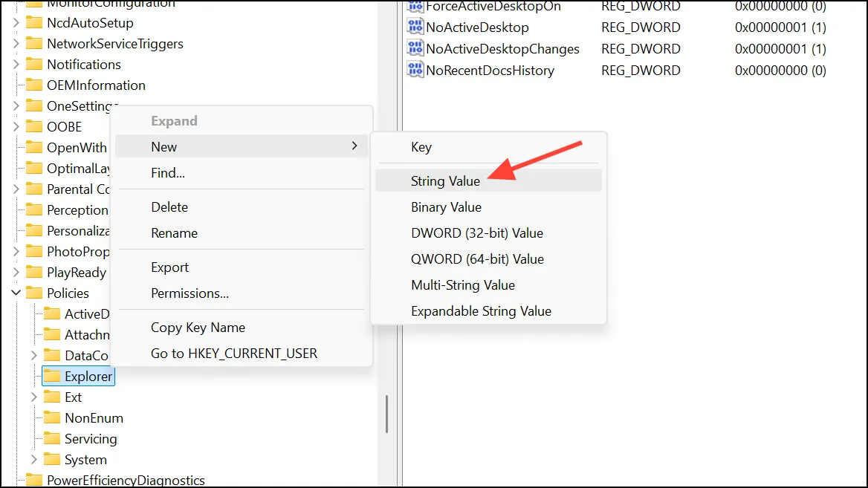Click the NonEnum folder icon
The image size is (868, 488).
52,417
